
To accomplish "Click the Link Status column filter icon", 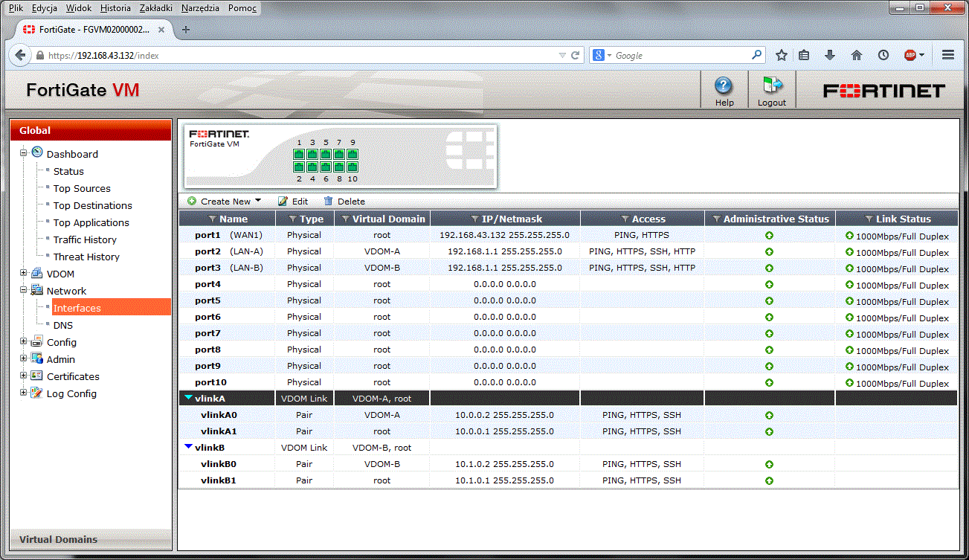I will click(869, 219).
